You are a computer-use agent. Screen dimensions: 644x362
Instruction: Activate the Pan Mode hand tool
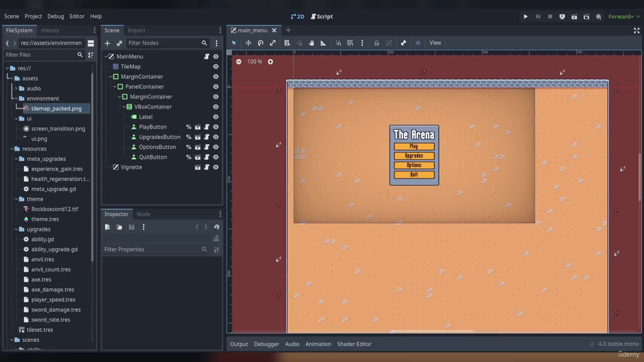coord(311,43)
